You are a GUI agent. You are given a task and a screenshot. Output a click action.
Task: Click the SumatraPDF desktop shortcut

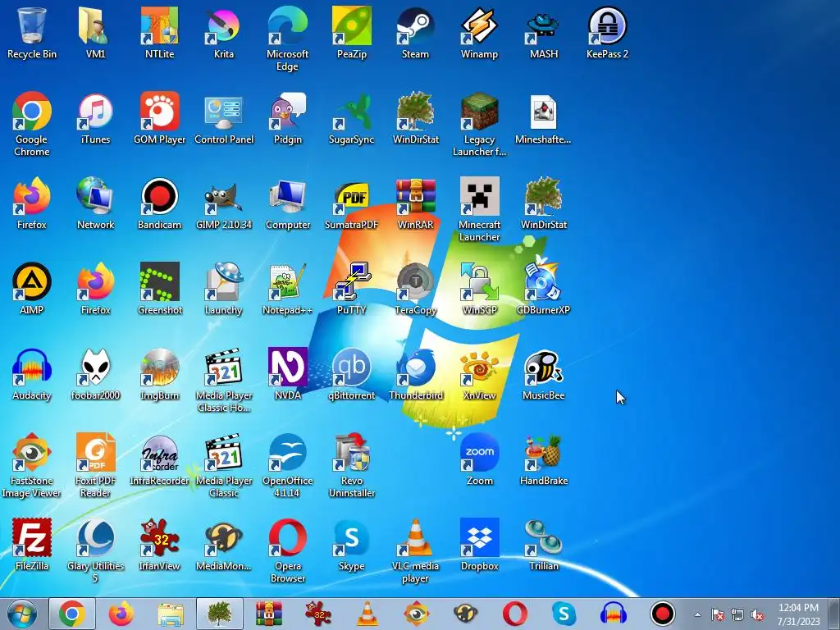351,204
